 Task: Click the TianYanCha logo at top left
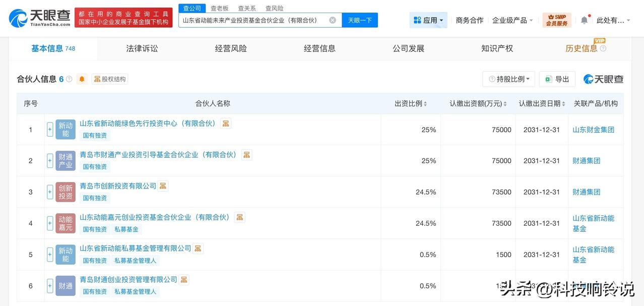pyautogui.click(x=40, y=18)
